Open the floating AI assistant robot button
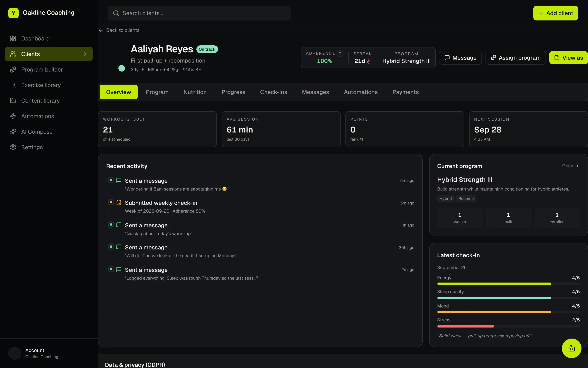 (x=571, y=348)
